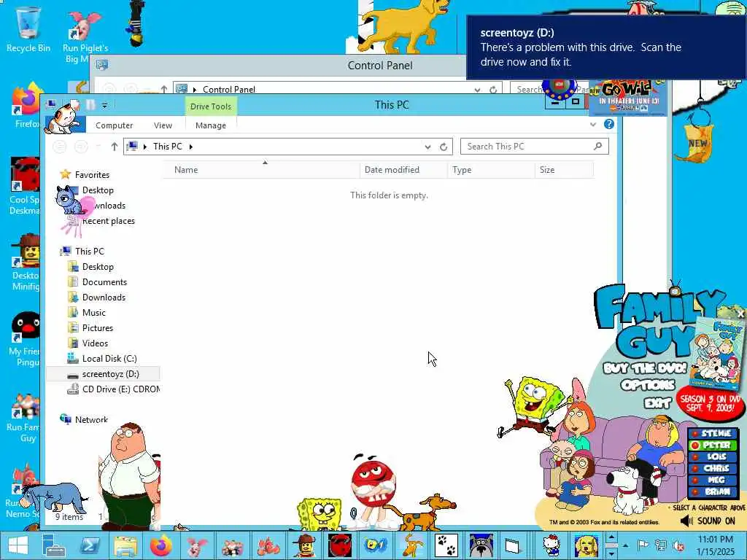Open the Action Center flag icon
The height and width of the screenshot is (560, 747).
[x=643, y=545]
